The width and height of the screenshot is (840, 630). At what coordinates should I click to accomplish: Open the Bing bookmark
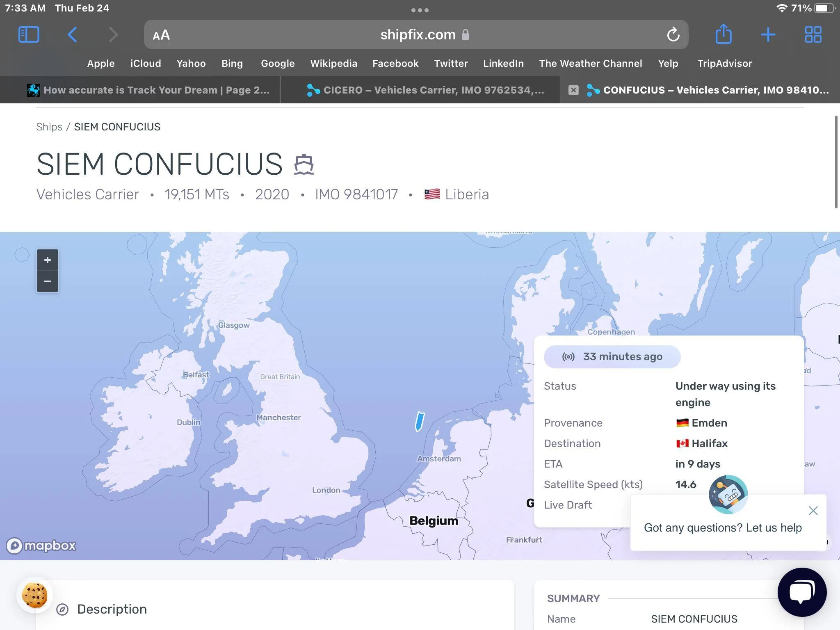(232, 64)
